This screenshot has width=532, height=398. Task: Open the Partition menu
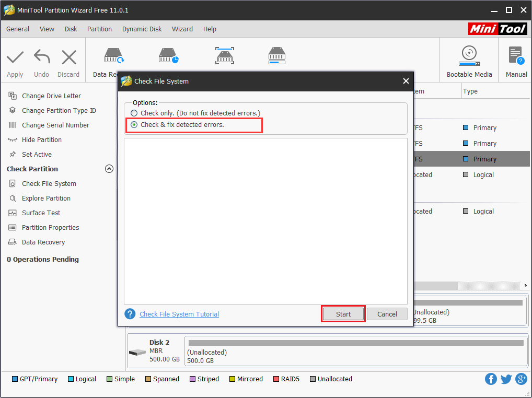pyautogui.click(x=99, y=29)
